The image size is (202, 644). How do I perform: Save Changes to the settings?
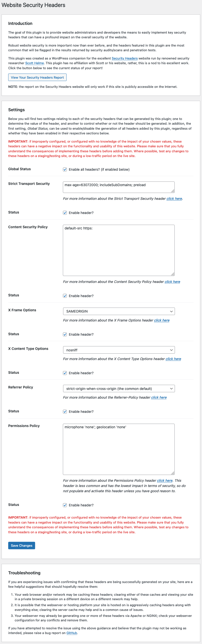[x=21, y=545]
